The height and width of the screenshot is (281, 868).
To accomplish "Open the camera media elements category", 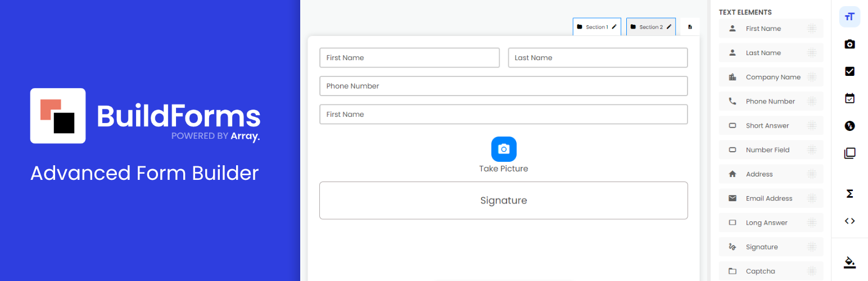I will [x=849, y=44].
